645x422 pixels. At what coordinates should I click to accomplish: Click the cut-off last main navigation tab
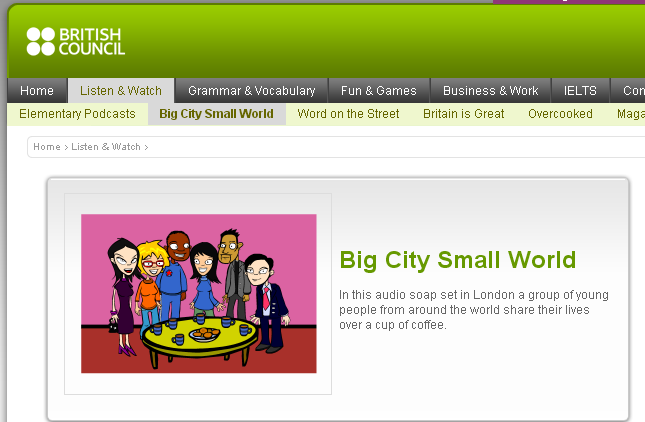click(628, 90)
